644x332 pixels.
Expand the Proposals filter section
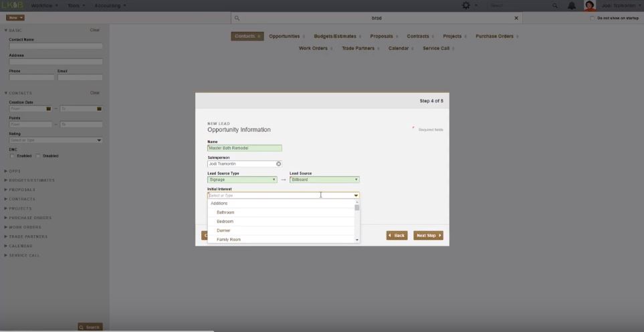pos(22,190)
